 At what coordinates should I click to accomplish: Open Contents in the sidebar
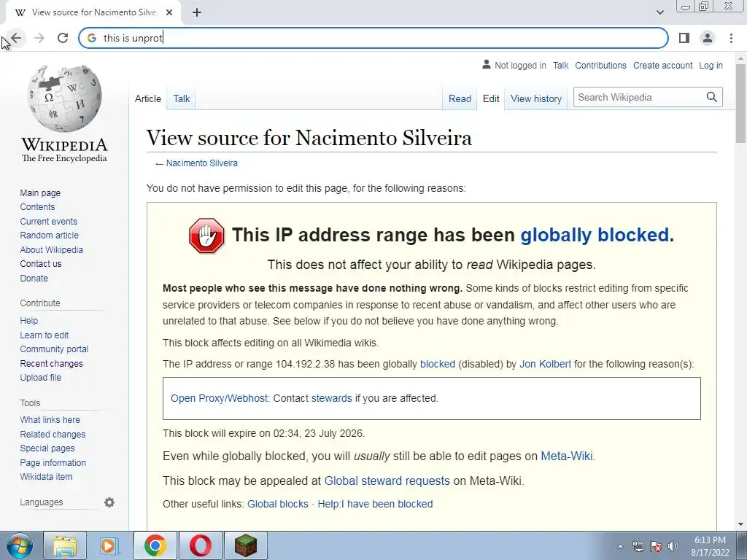[x=37, y=206]
